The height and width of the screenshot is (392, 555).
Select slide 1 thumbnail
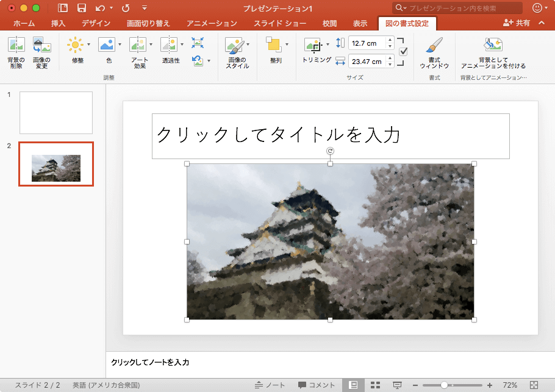[x=56, y=113]
